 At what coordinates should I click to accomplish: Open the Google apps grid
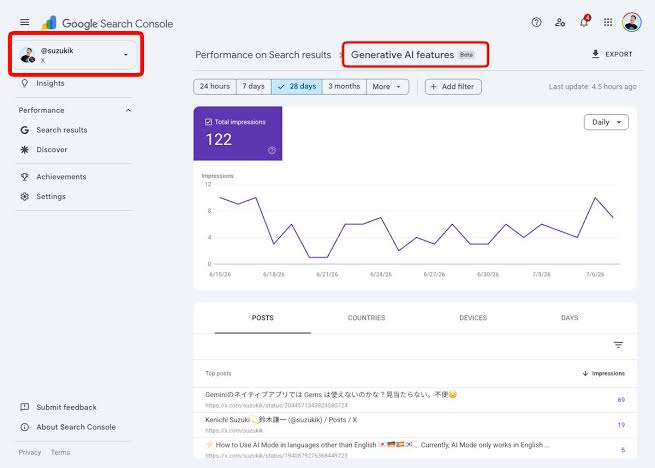[608, 22]
